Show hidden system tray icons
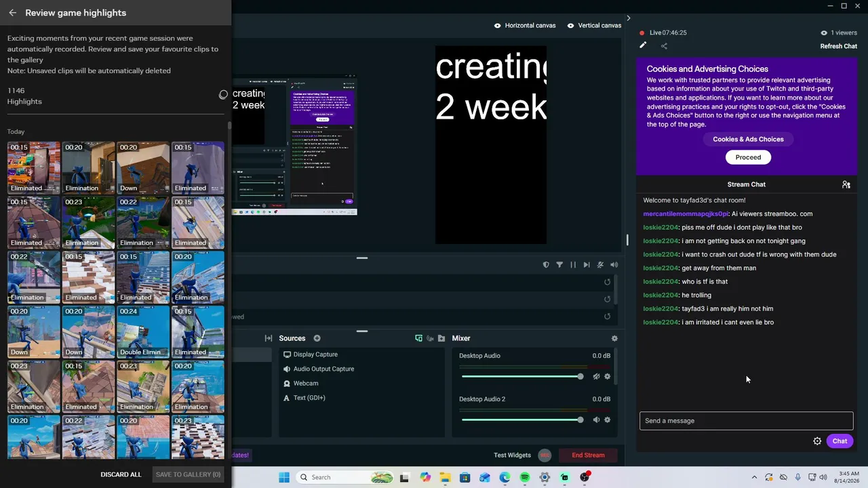Screen dimensions: 868x488 [x=754, y=477]
